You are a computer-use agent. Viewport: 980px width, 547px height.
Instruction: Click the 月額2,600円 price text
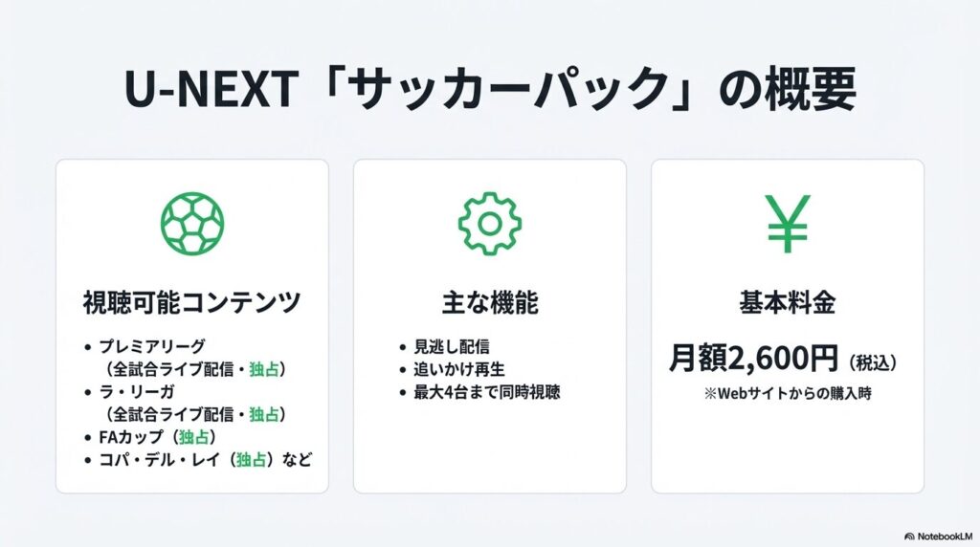point(753,358)
